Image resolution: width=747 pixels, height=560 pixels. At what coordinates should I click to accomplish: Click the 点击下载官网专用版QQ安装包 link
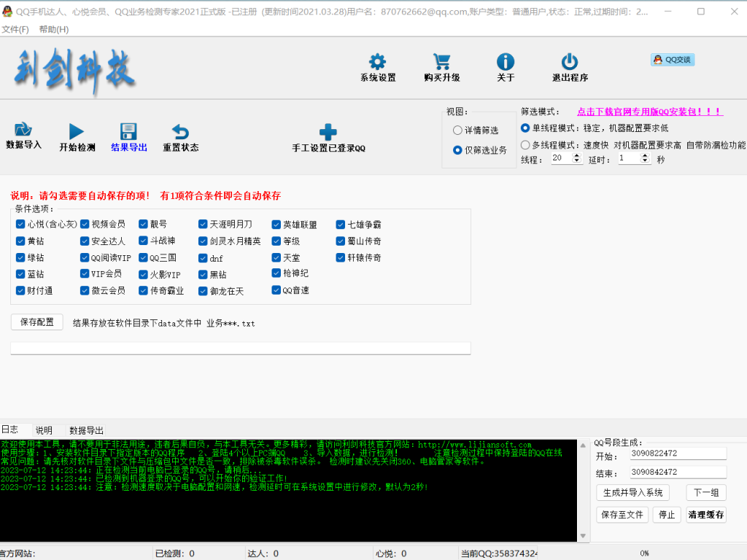pyautogui.click(x=649, y=112)
